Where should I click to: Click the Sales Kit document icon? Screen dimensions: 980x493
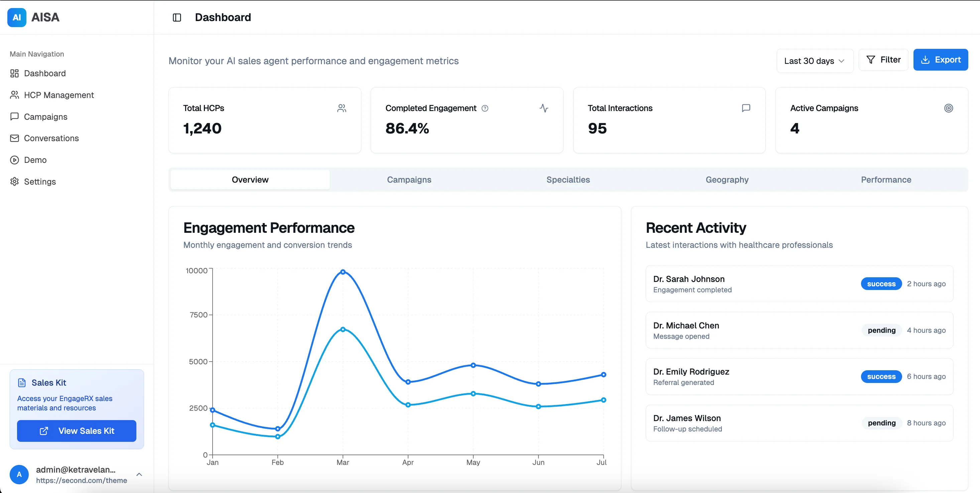tap(22, 383)
